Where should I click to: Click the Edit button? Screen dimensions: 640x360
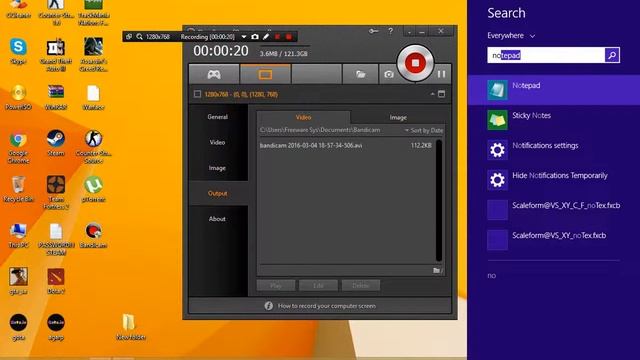(318, 285)
